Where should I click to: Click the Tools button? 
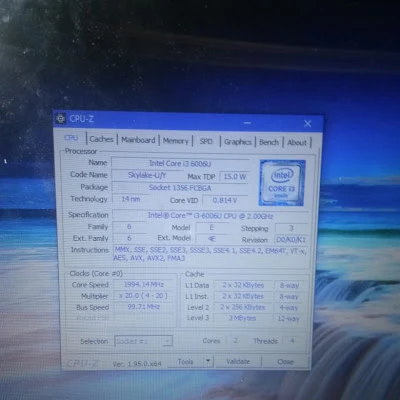pos(185,361)
